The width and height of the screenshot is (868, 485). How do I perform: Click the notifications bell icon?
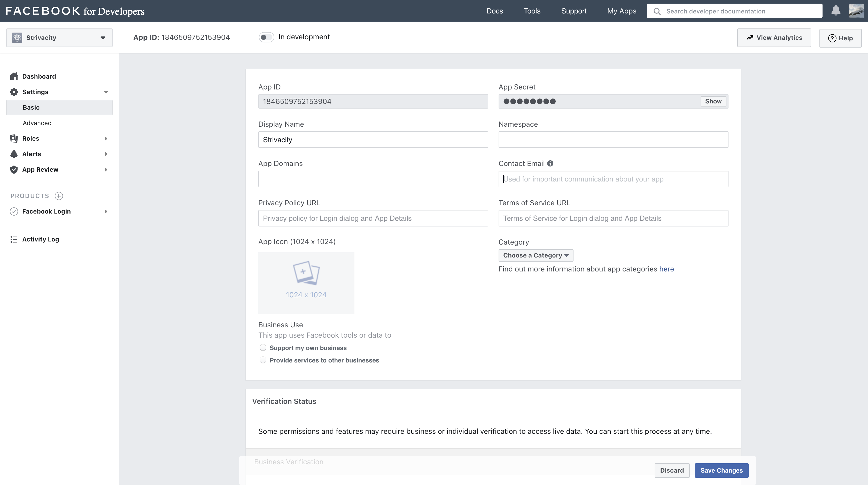click(836, 11)
